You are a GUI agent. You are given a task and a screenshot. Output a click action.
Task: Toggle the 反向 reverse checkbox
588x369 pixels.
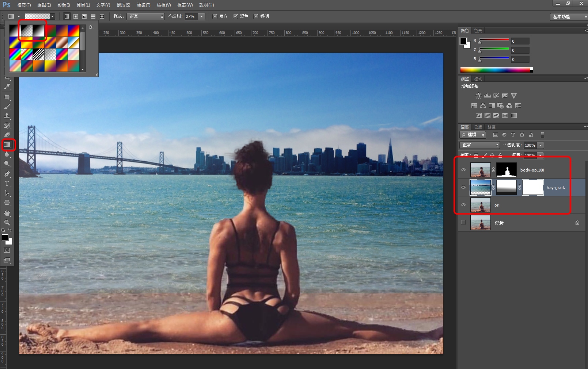(215, 16)
